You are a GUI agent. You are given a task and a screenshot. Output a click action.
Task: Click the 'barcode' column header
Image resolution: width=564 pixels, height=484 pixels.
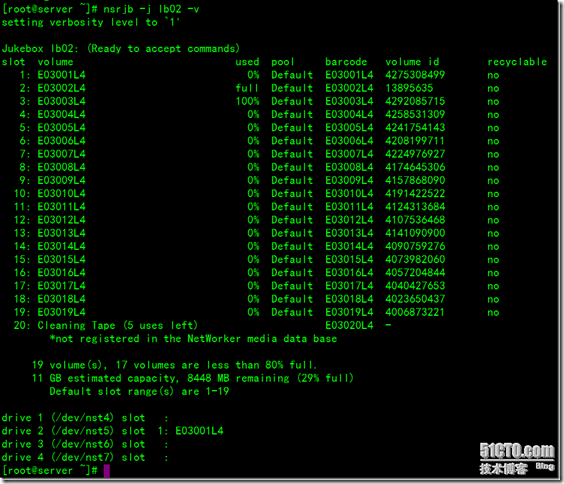pos(346,62)
